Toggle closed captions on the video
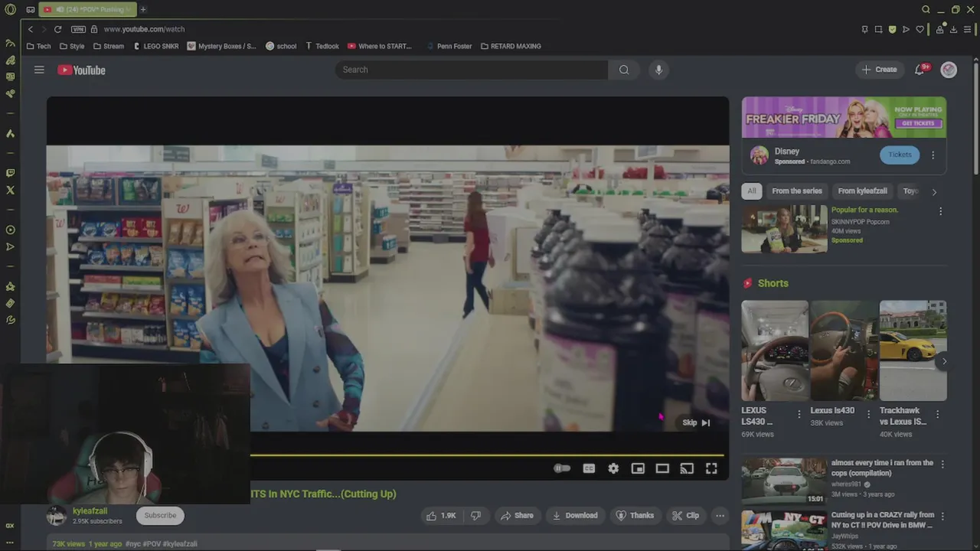The width and height of the screenshot is (980, 551). click(589, 468)
